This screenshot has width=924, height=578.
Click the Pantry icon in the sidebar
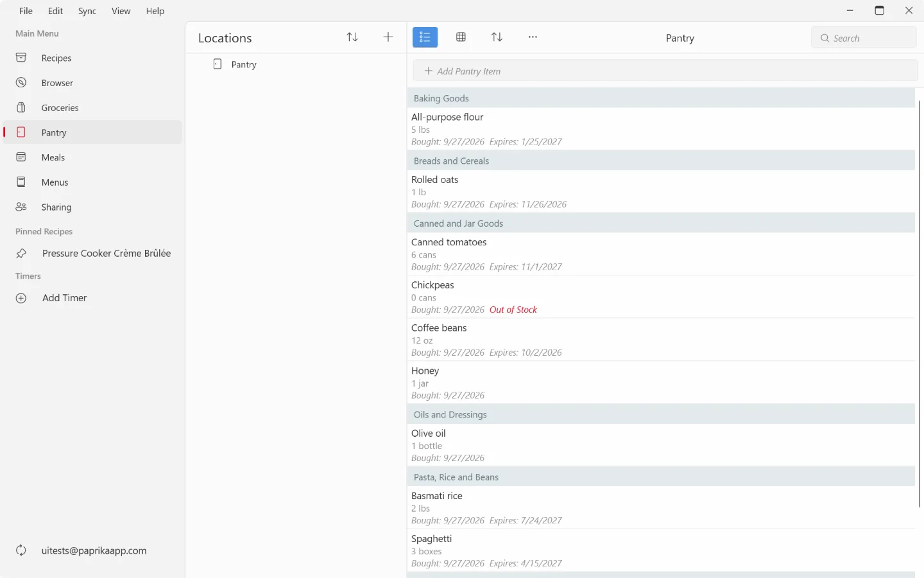click(21, 132)
